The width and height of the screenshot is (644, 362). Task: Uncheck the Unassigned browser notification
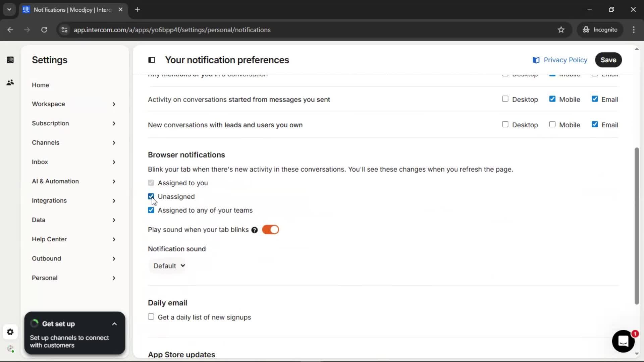click(151, 196)
